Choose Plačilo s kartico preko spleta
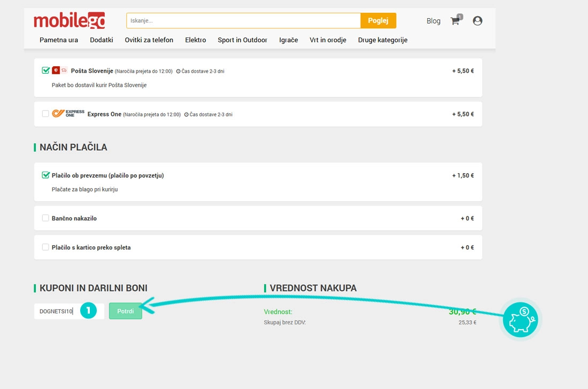This screenshot has height=389, width=588. (45, 247)
